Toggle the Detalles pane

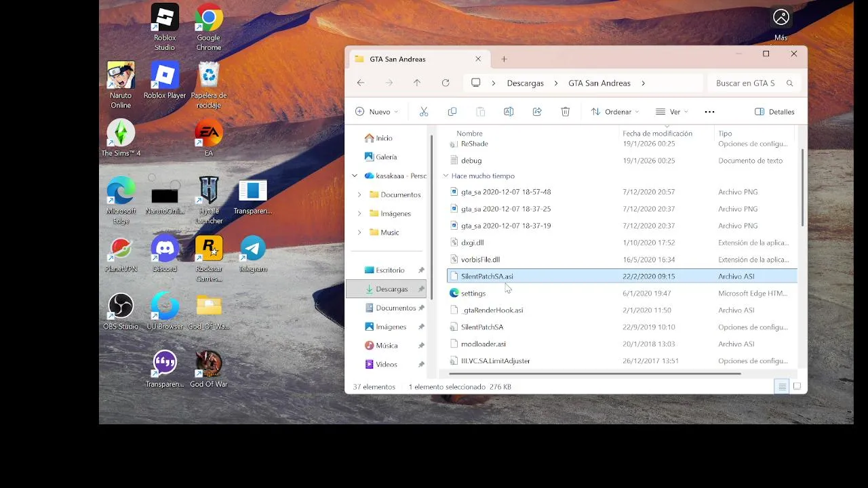(x=774, y=112)
